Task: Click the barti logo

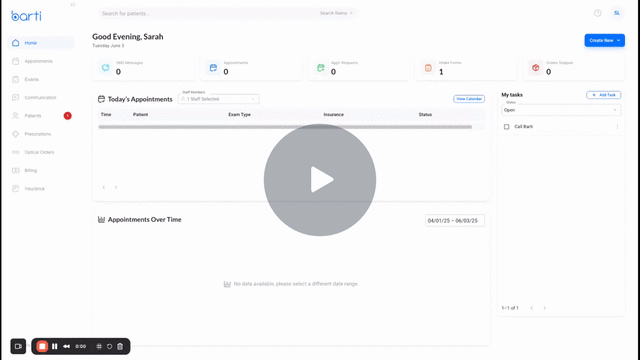Action: click(x=26, y=16)
